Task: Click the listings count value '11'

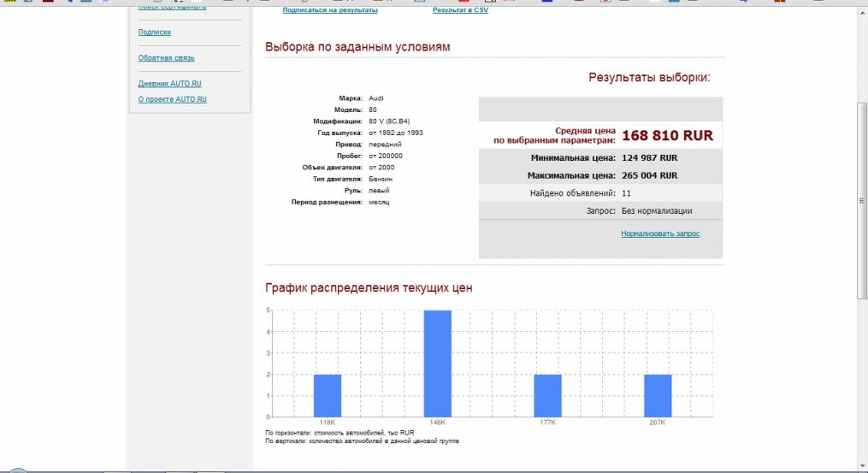Action: pos(626,193)
